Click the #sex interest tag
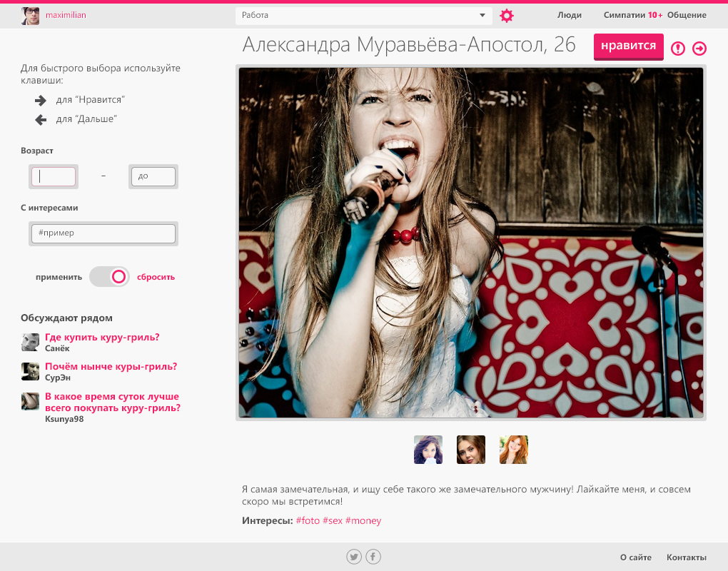 [x=333, y=521]
